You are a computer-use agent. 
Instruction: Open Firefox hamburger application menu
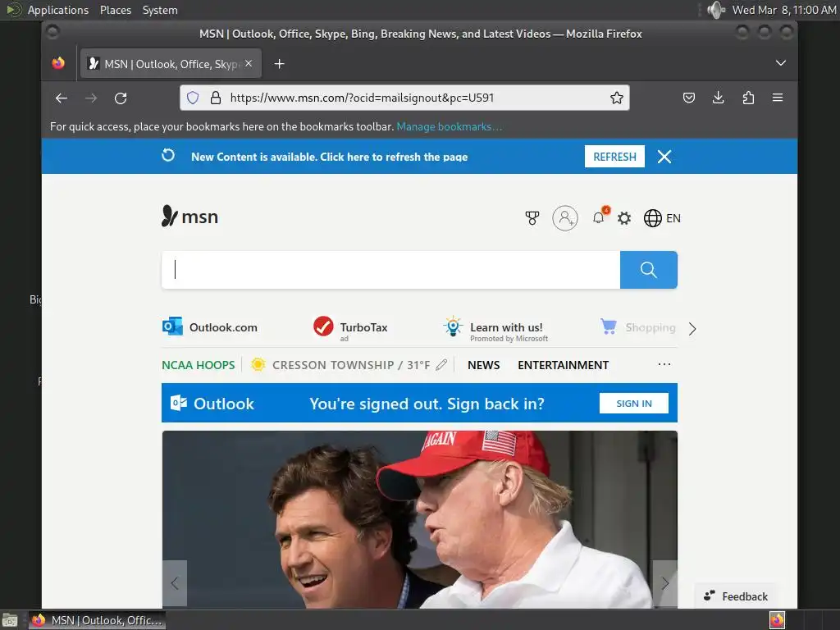778,98
